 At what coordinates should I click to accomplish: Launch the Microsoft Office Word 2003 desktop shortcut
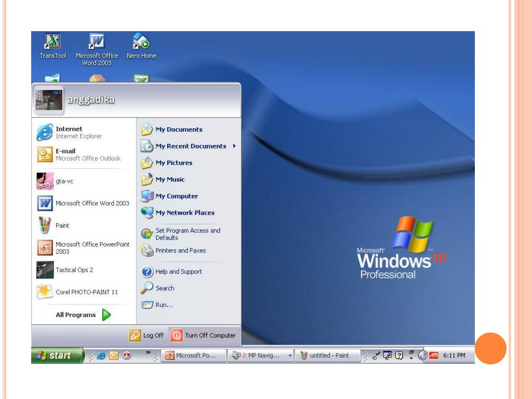pos(97,49)
